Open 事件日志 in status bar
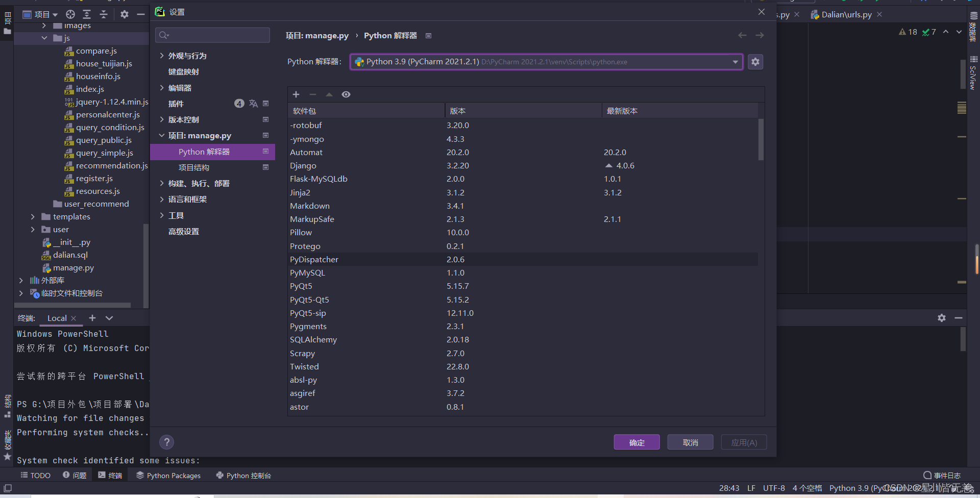The height and width of the screenshot is (498, 980). tap(942, 475)
